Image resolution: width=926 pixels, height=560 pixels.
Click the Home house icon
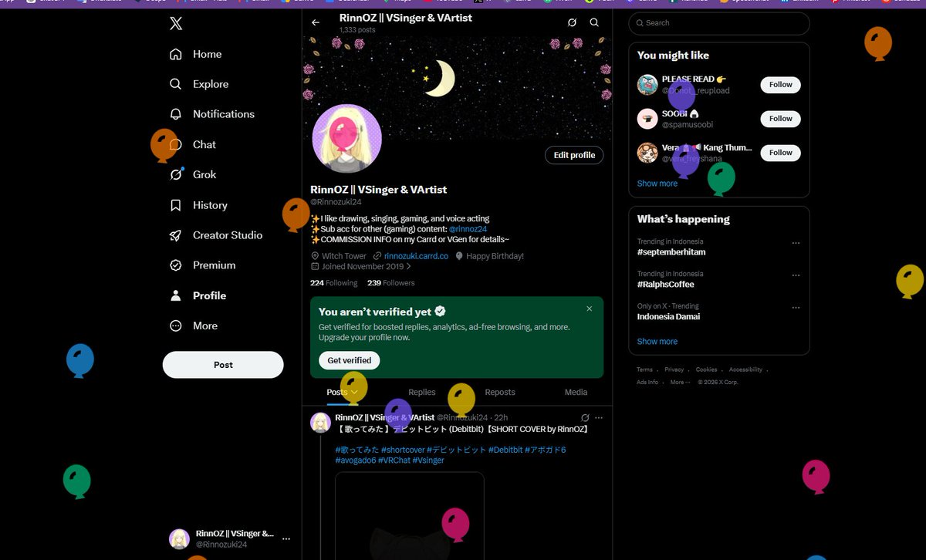(176, 54)
